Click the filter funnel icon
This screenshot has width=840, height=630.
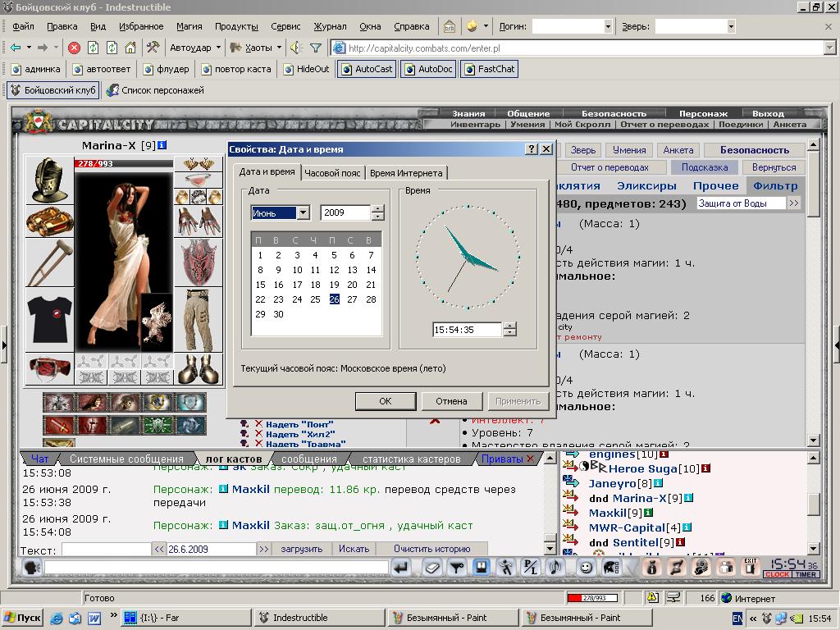tap(316, 48)
